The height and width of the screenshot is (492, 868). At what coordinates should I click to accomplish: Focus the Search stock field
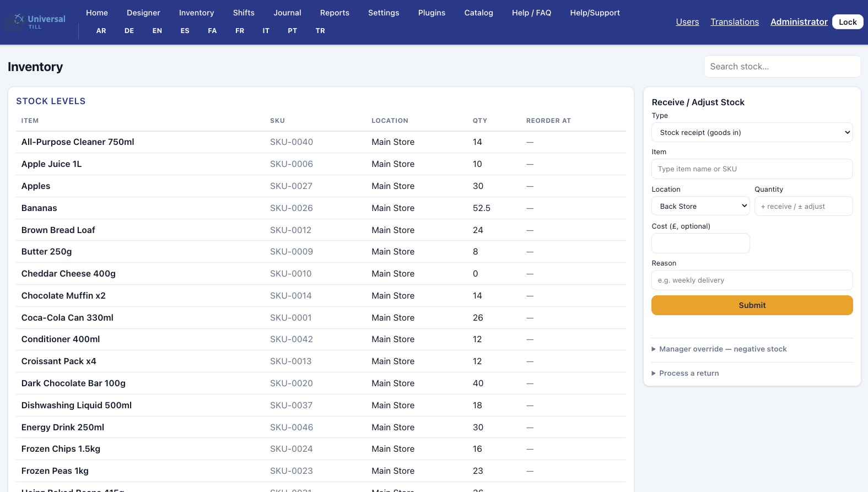coord(782,67)
